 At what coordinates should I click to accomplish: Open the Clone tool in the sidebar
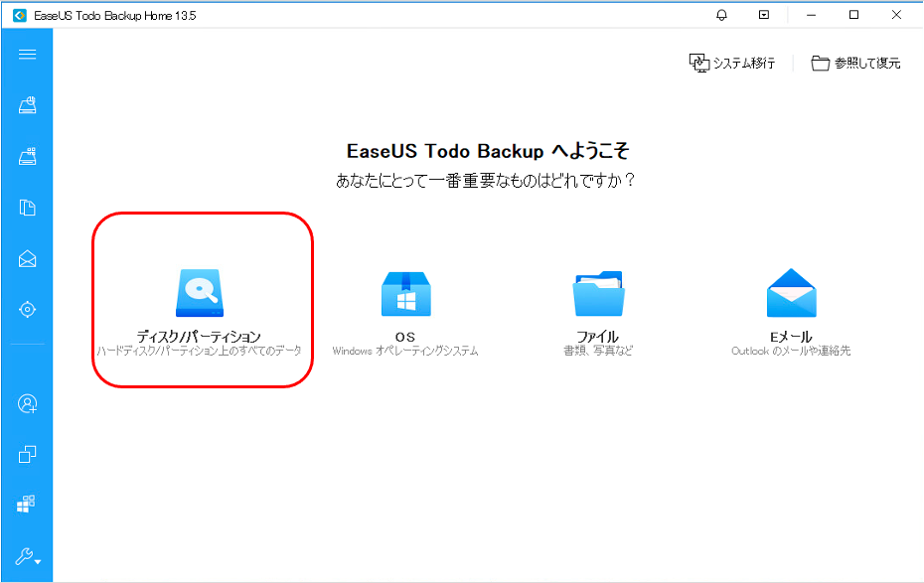coord(27,454)
